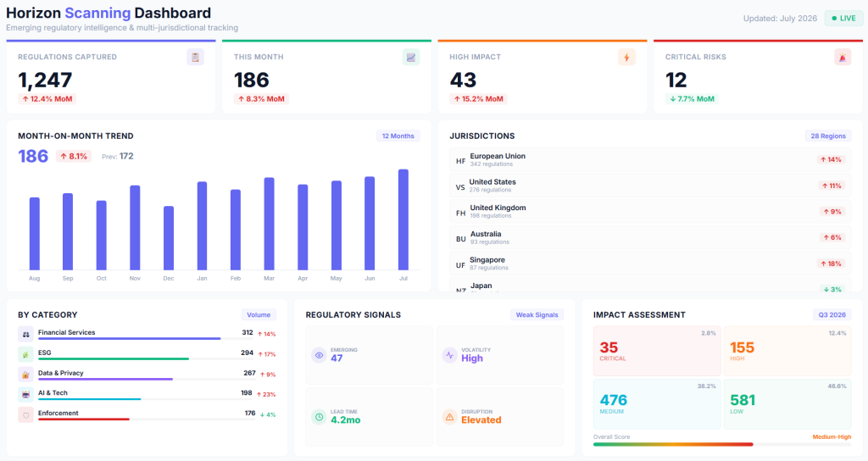The image size is (868, 461).
Task: Click the LIVE status indicator badge
Action: coord(843,19)
